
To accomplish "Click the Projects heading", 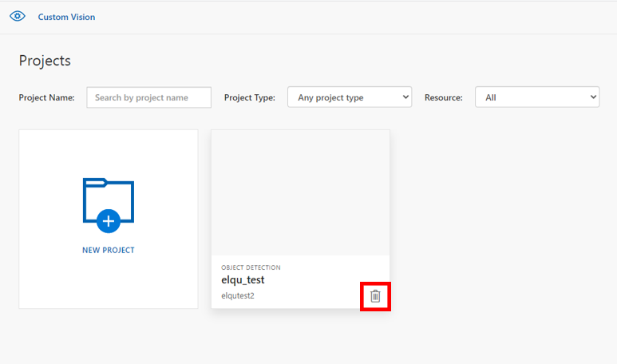I will pyautogui.click(x=45, y=61).
